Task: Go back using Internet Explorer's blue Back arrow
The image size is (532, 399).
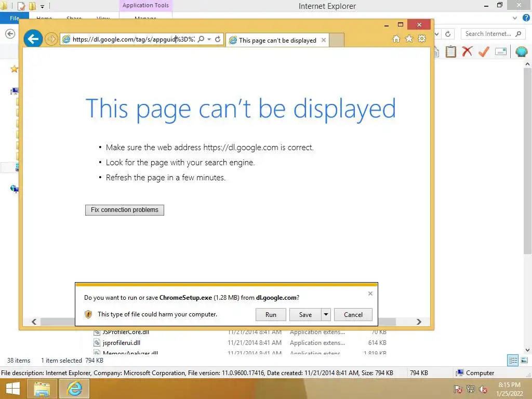Action: pyautogui.click(x=33, y=38)
